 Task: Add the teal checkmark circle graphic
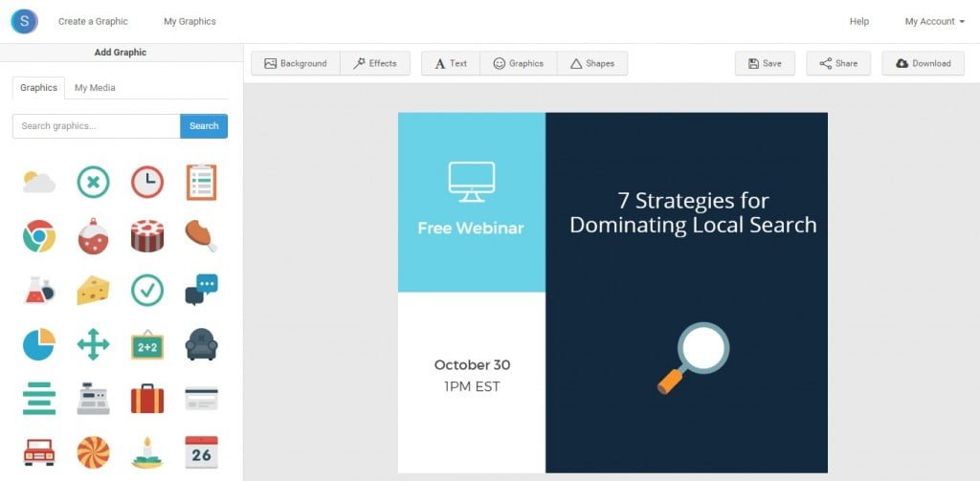tap(146, 291)
